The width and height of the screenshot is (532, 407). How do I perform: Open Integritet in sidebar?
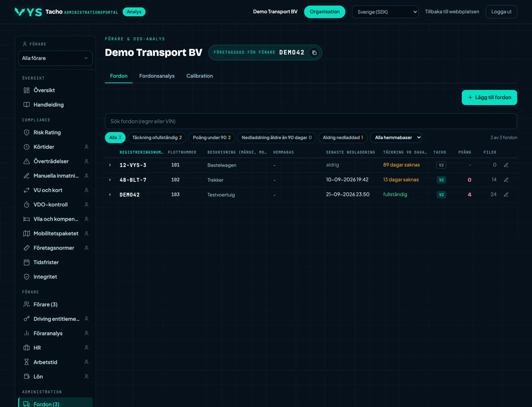click(55, 277)
